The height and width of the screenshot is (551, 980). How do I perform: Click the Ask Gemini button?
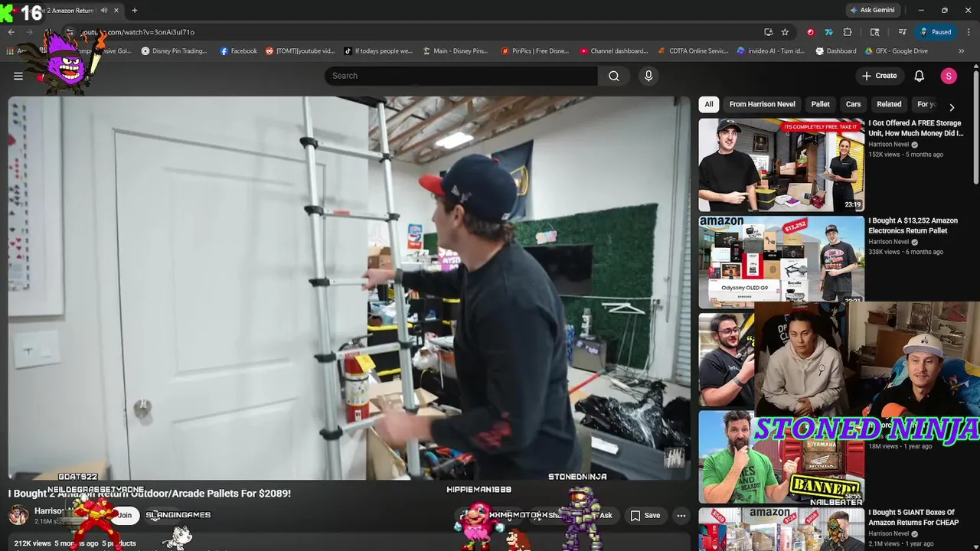click(x=872, y=10)
